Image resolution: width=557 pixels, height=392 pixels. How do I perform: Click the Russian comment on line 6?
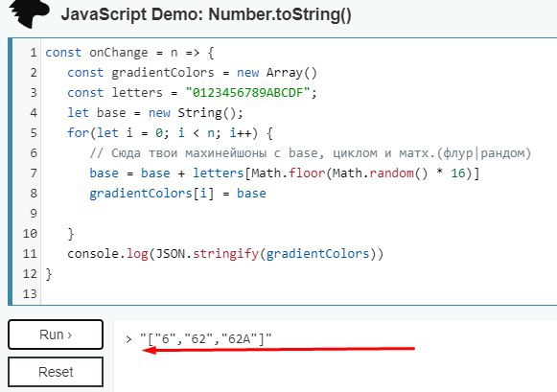point(310,153)
